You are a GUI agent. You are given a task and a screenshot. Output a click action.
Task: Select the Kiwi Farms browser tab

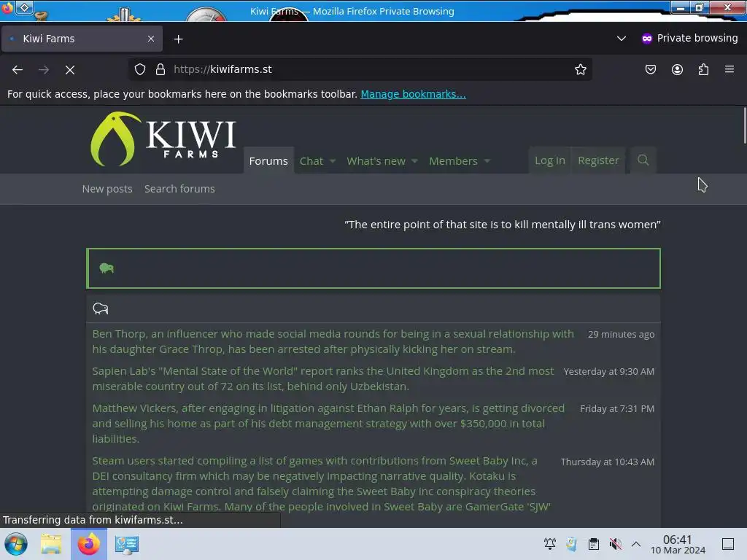(x=82, y=39)
